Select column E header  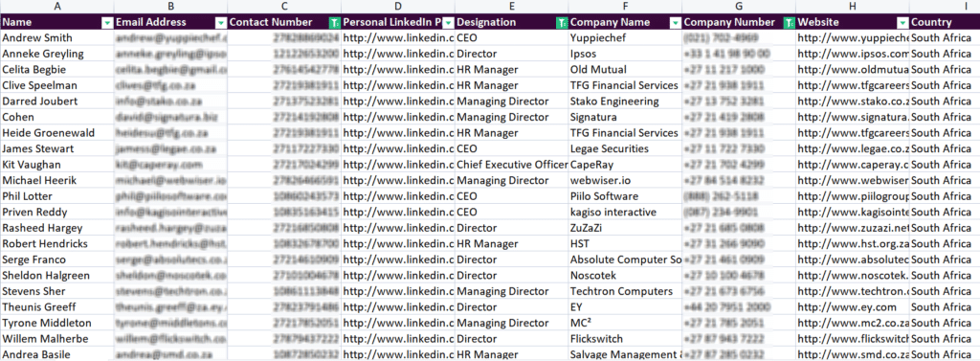512,7
